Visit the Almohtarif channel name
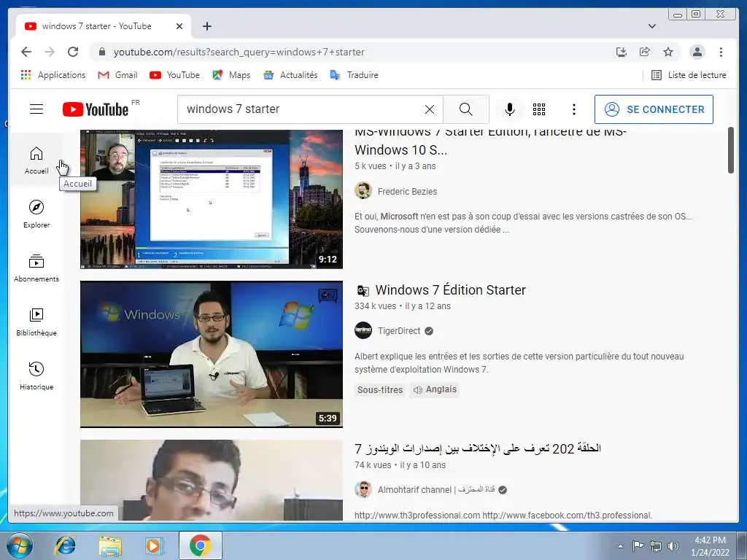This screenshot has height=560, width=747. [x=436, y=489]
